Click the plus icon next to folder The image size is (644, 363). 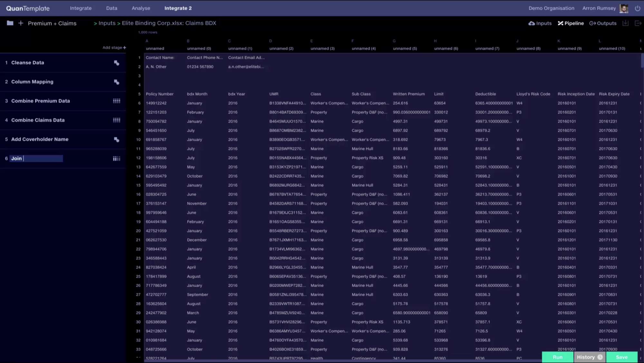tap(21, 23)
